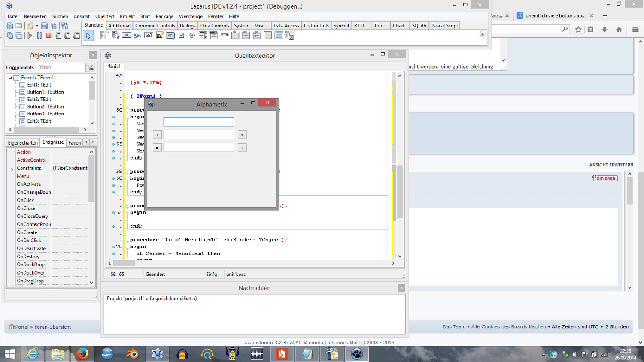Click the Save file icon

44,26
